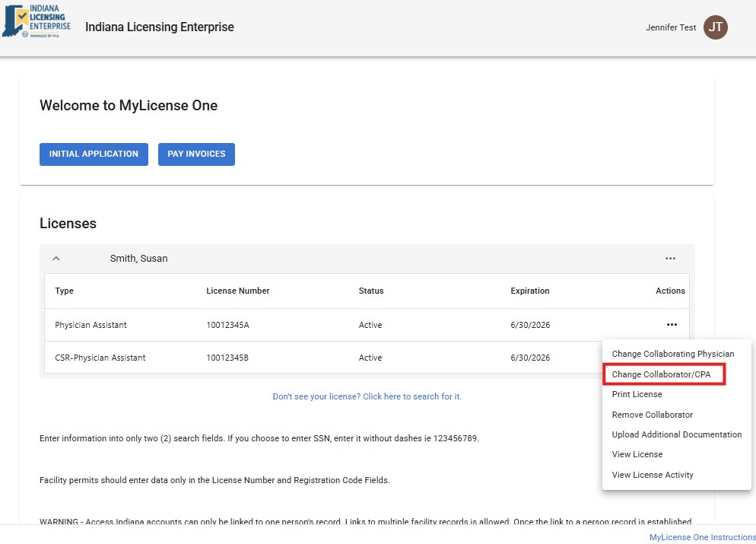The width and height of the screenshot is (756, 544).
Task: Click Physician Assistant row actions ellipsis
Action: pyautogui.click(x=672, y=325)
